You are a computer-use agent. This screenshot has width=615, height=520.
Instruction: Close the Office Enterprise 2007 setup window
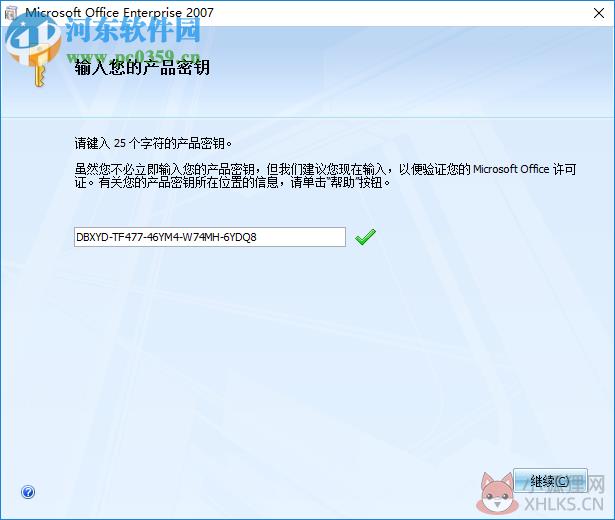point(599,13)
